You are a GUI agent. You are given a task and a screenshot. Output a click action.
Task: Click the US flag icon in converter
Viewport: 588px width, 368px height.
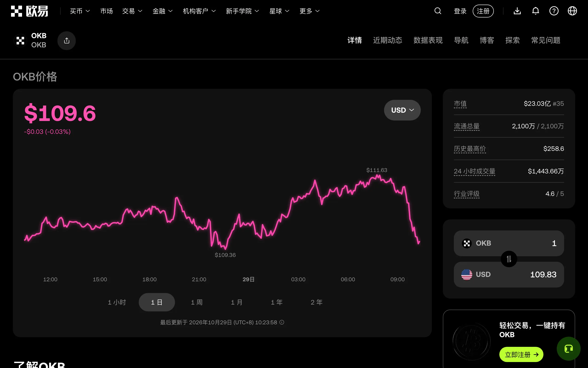(x=466, y=275)
